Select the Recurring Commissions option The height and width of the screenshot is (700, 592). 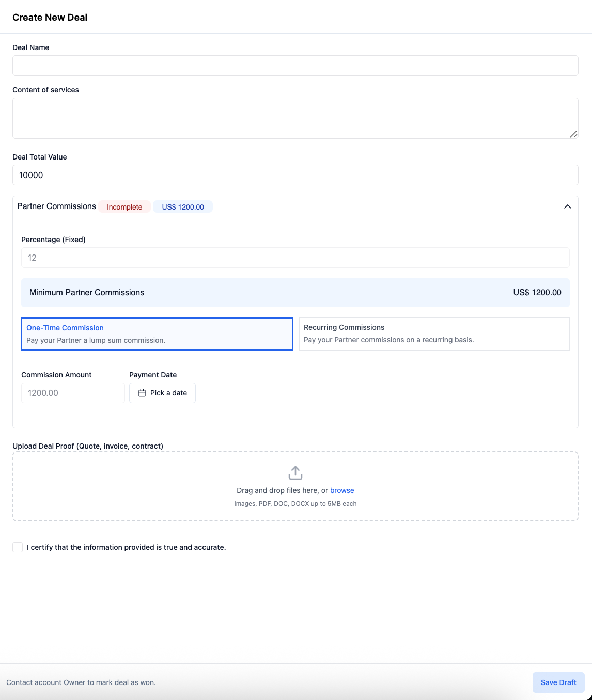tap(434, 334)
